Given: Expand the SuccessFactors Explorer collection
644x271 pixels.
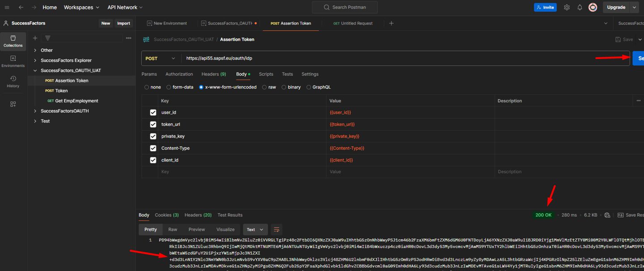Looking at the screenshot, I should (35, 60).
